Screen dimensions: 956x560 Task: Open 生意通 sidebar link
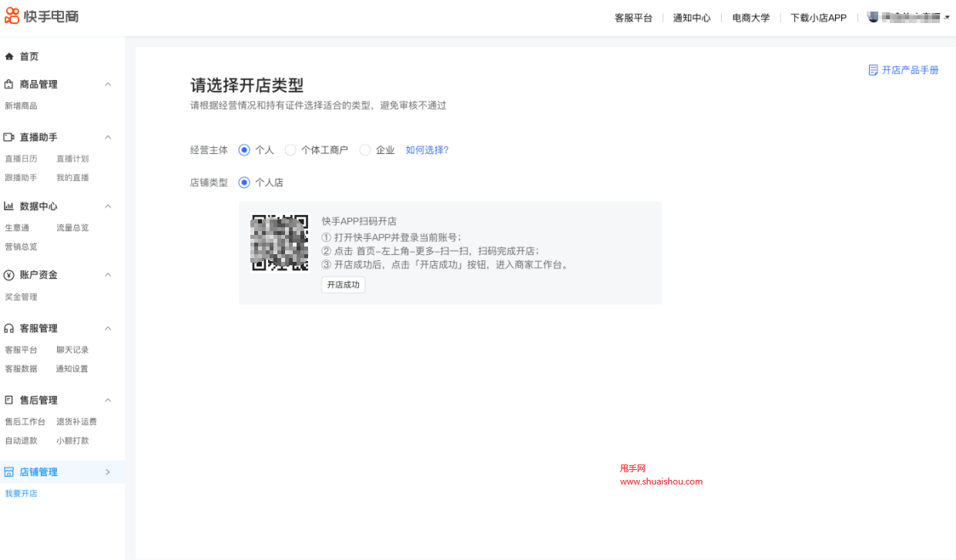[17, 227]
